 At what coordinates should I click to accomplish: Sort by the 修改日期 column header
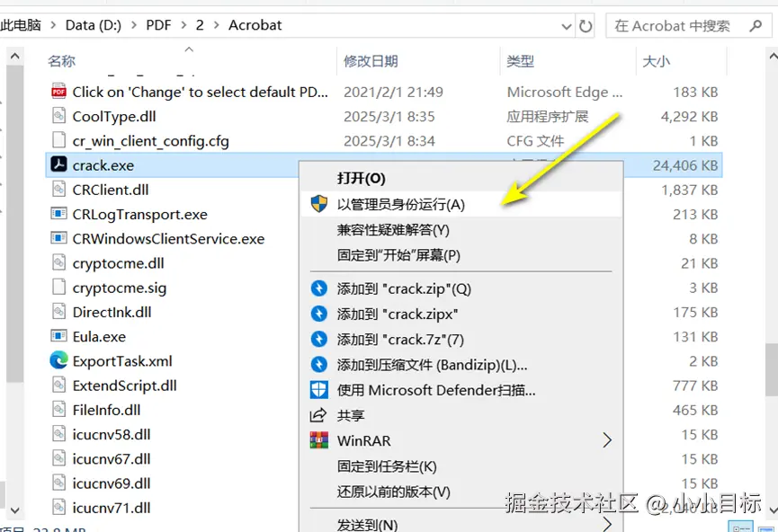point(371,61)
